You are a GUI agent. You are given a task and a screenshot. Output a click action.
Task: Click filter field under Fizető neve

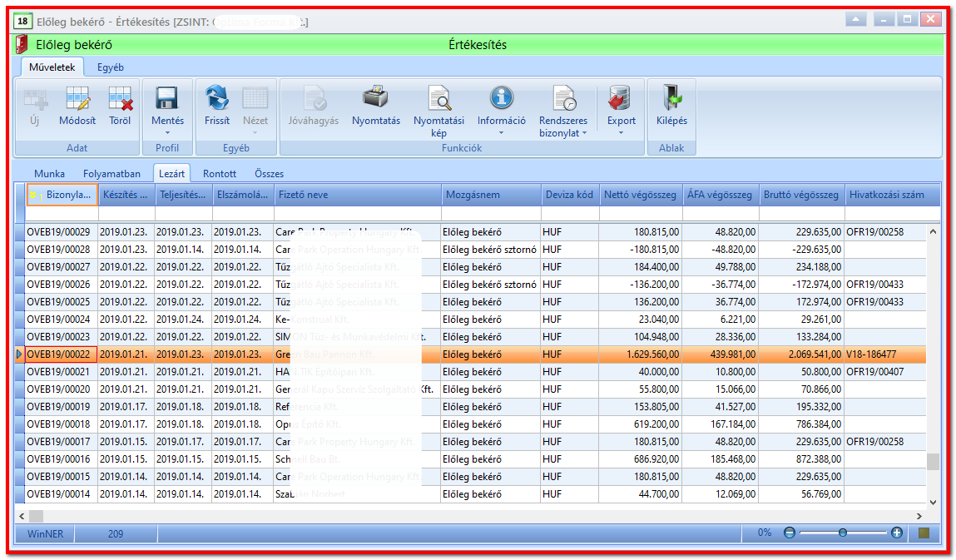[x=357, y=214]
